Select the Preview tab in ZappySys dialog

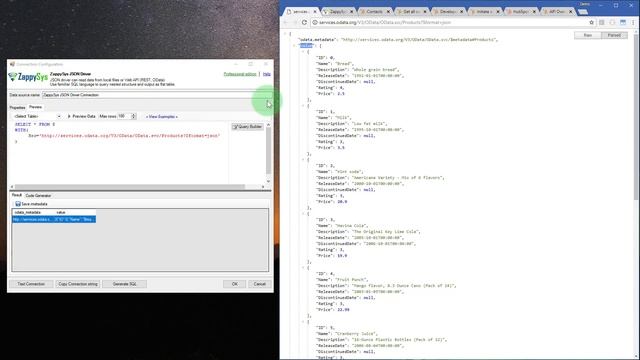coord(36,107)
